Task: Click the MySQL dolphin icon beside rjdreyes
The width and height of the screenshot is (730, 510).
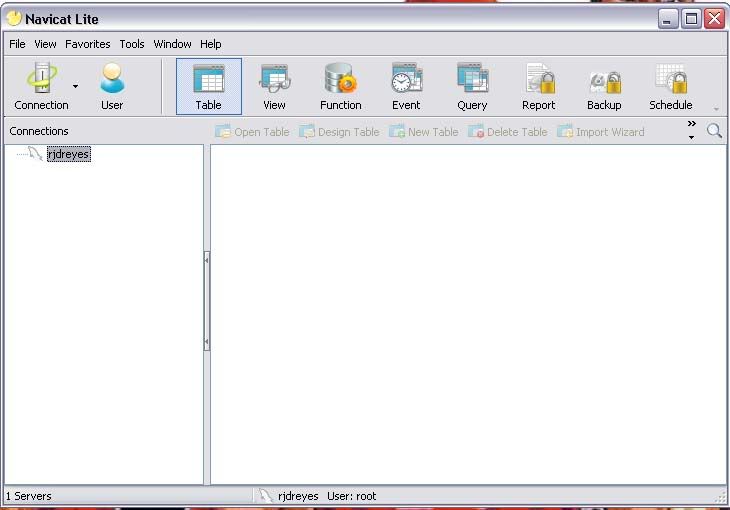Action: [x=35, y=153]
